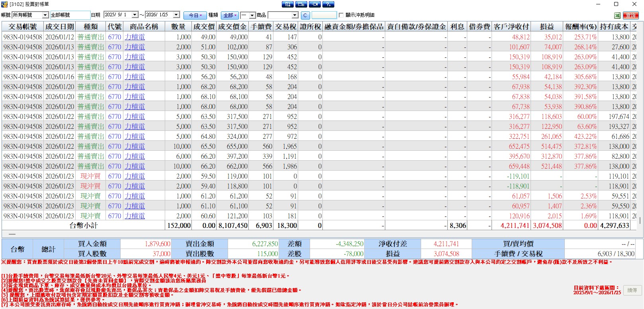Open the 今日 quick date menu
The width and height of the screenshot is (644, 309).
pos(195,15)
